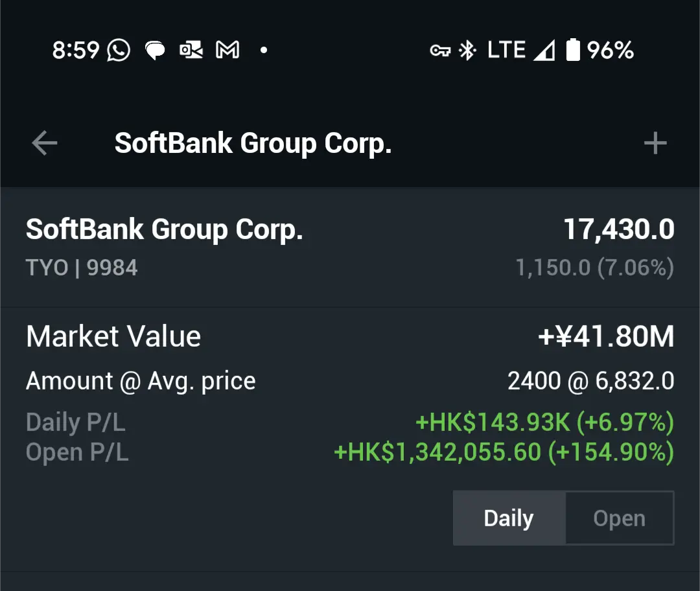Tap the SoftBank Group Corp. header title
The image size is (700, 591).
pyautogui.click(x=253, y=143)
